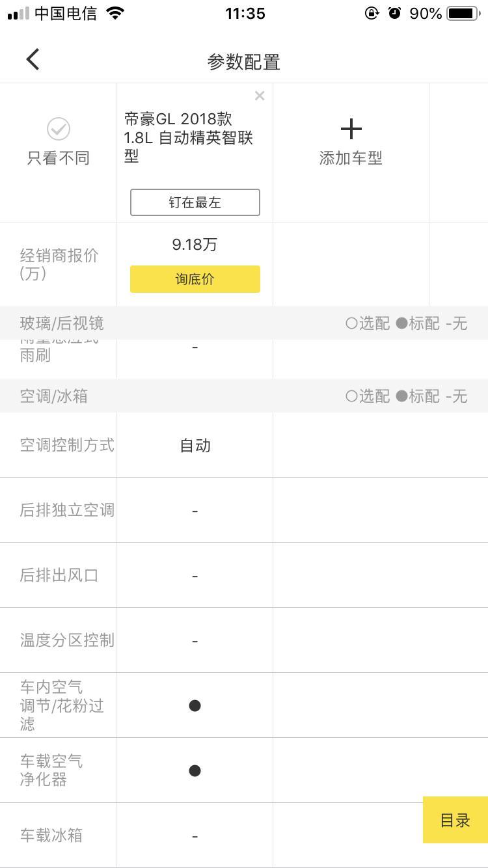Image resolution: width=488 pixels, height=868 pixels.
Task: Select the 帝豪GL 2018款 1.8L model title
Action: (x=189, y=137)
